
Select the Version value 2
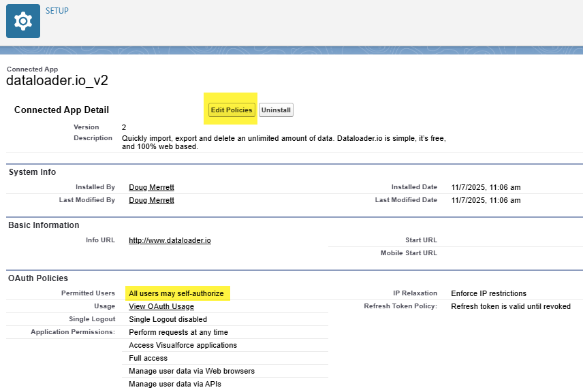[124, 127]
